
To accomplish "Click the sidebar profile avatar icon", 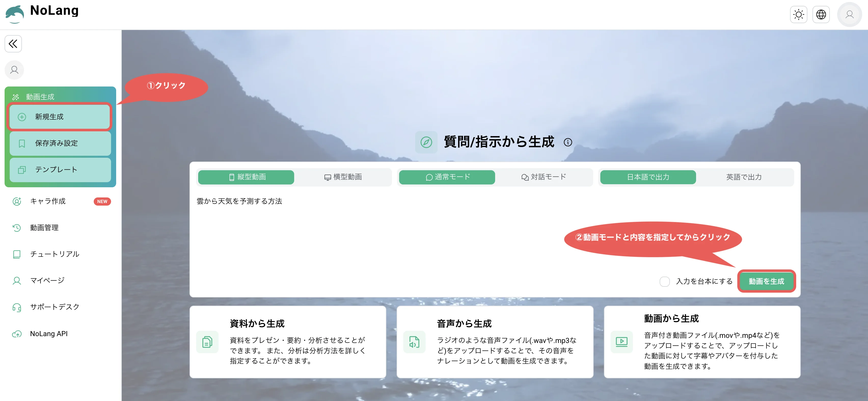I will pos(14,70).
